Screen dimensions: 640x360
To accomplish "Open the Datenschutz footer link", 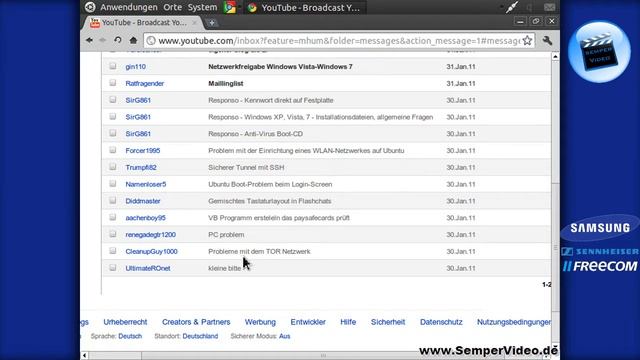I will click(x=441, y=322).
